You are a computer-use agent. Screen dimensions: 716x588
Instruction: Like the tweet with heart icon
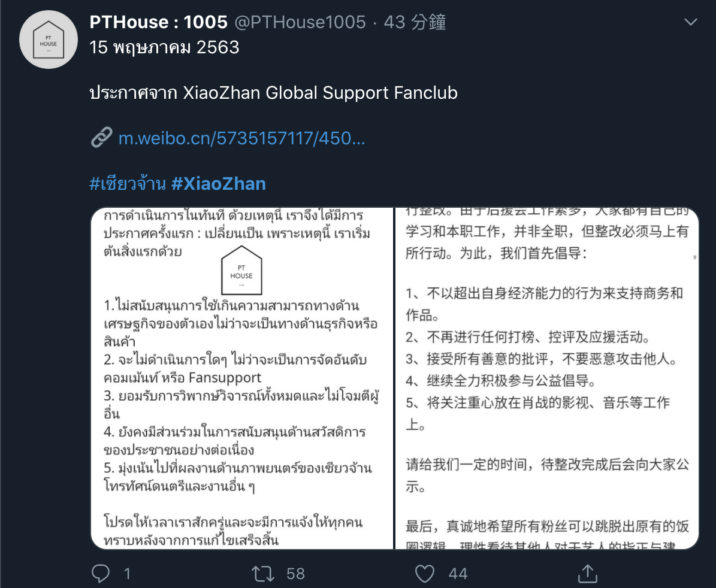425,574
